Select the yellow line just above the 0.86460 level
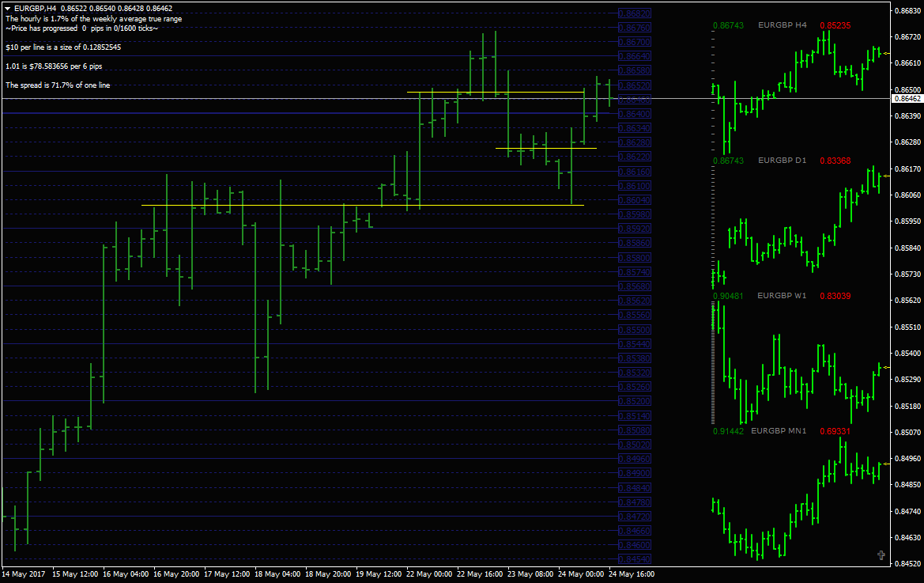This screenshot has width=924, height=583. tap(496, 92)
